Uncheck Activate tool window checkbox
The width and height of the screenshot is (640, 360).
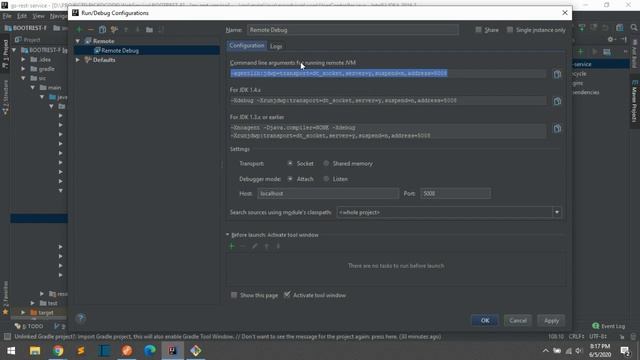click(x=287, y=295)
